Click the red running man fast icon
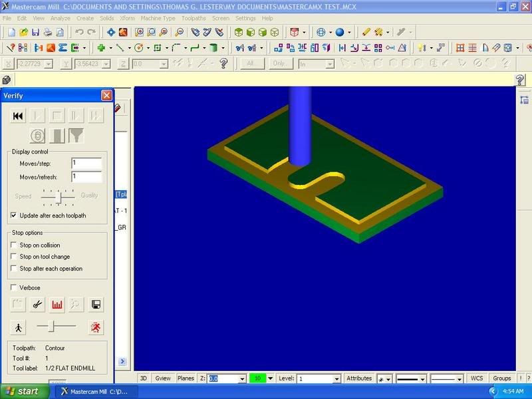The width and height of the screenshot is (532, 399). [96, 327]
